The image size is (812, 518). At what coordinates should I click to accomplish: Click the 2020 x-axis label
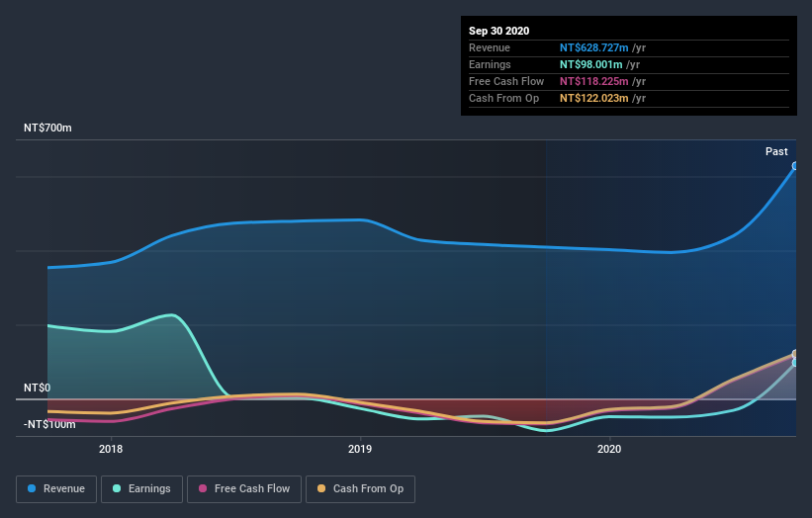609,449
